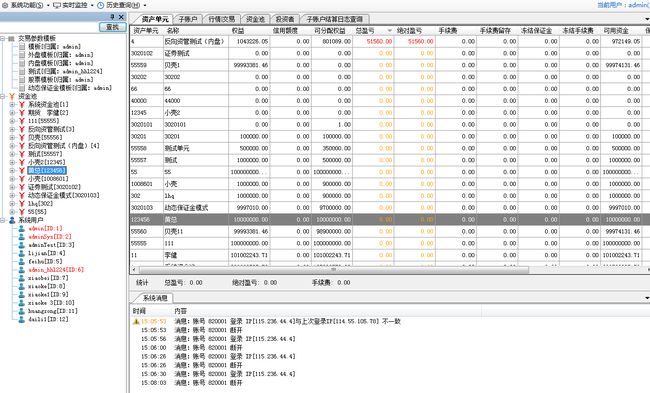This screenshot has height=393, width=650.
Task: Click the yuan icon of 证券测试[3020102]
Action: [x=22, y=187]
